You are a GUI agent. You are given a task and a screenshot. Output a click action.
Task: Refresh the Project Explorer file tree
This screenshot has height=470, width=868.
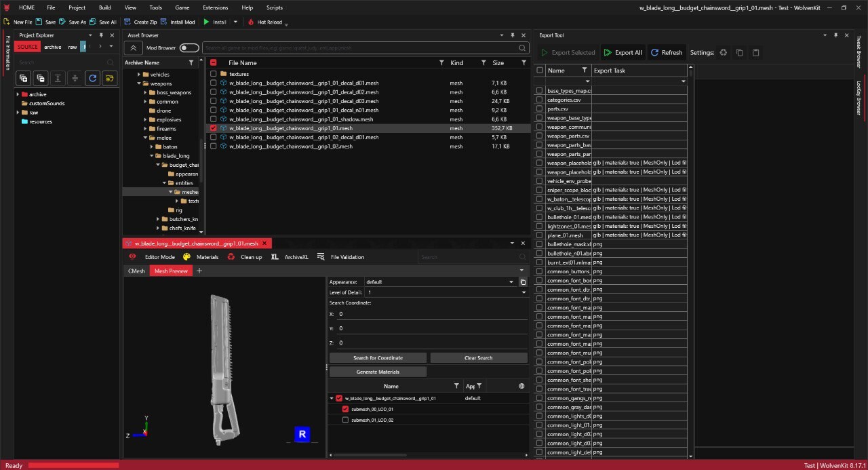click(x=92, y=78)
